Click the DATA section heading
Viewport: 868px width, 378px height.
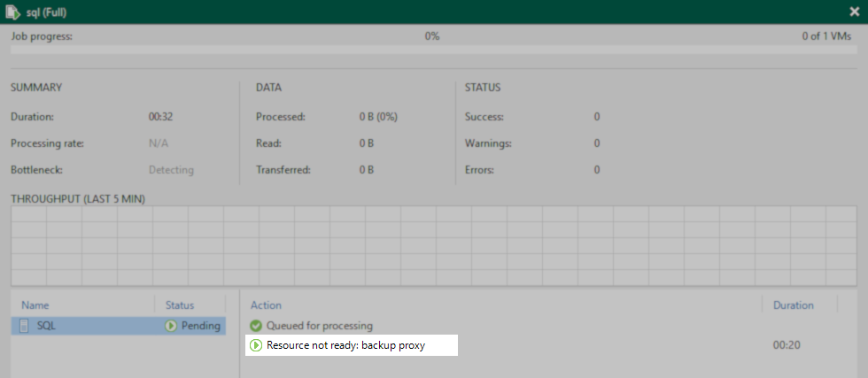pyautogui.click(x=268, y=88)
